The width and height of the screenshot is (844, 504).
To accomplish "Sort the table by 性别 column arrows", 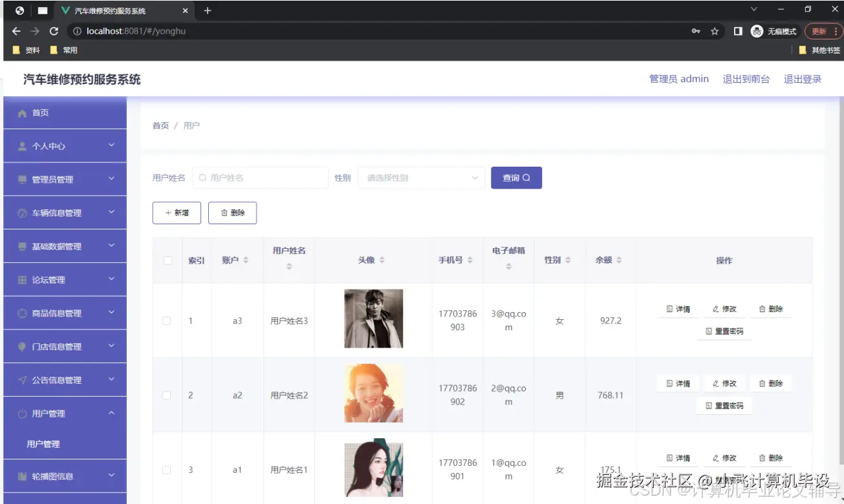I will click(568, 260).
